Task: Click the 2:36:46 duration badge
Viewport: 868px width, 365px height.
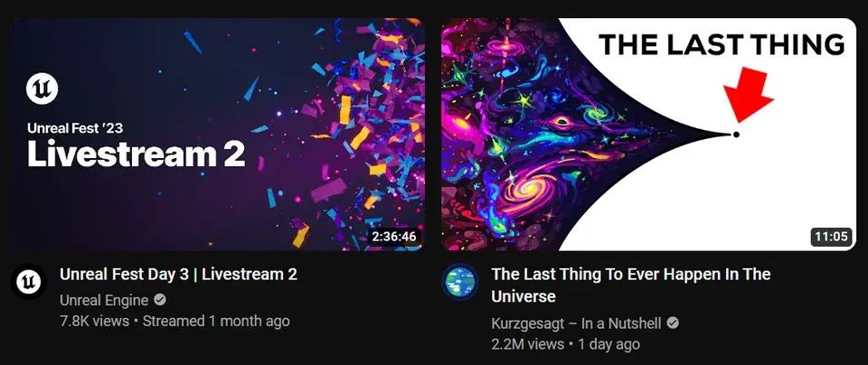Action: point(393,237)
